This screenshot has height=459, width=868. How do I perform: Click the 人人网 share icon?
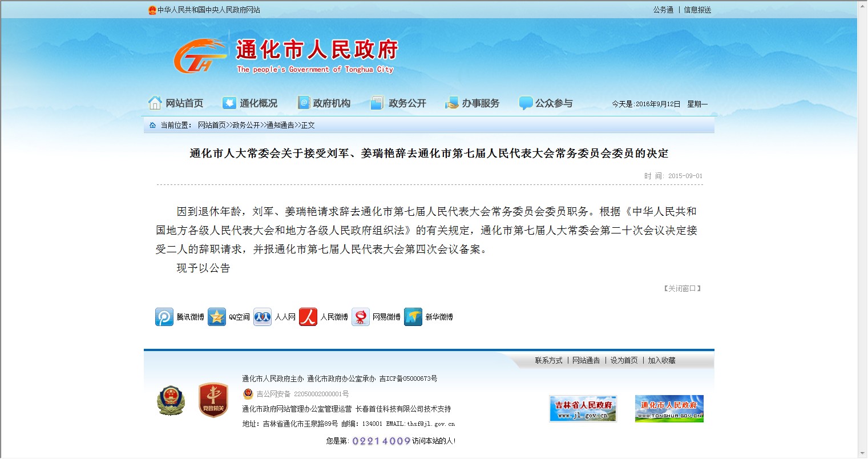(x=263, y=317)
